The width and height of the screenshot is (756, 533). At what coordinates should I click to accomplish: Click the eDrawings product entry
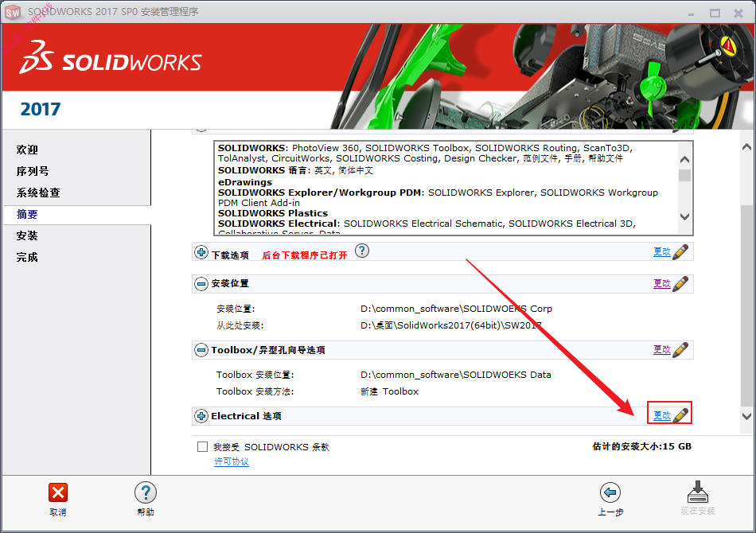(x=245, y=182)
